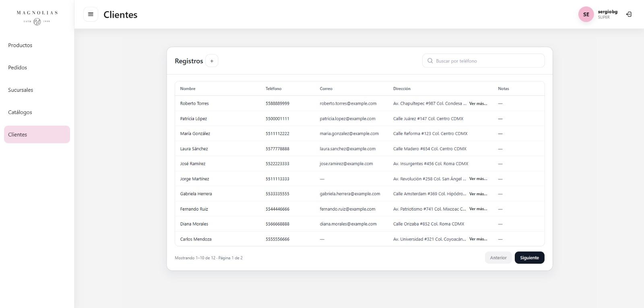
Task: Click the sergiobg username label
Action: [607, 12]
